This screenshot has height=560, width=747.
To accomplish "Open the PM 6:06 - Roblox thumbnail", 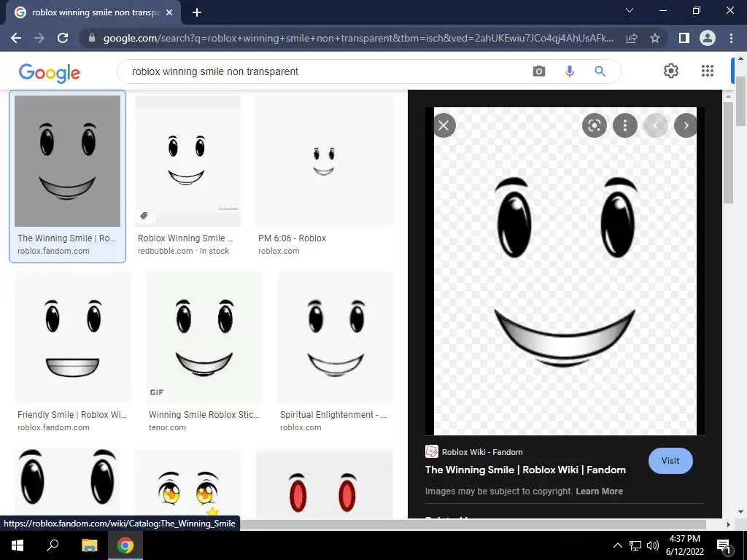I will coord(325,161).
